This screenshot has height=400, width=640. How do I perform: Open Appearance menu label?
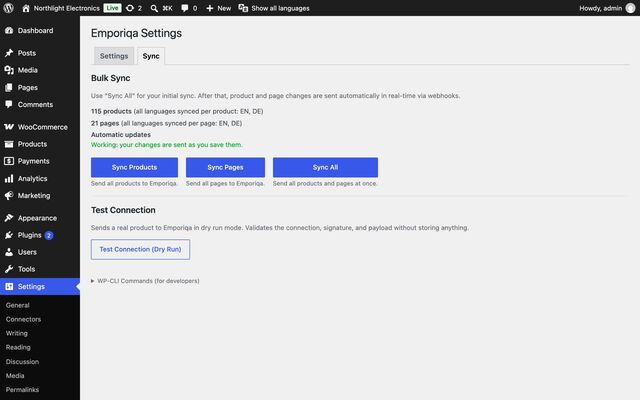coord(37,218)
